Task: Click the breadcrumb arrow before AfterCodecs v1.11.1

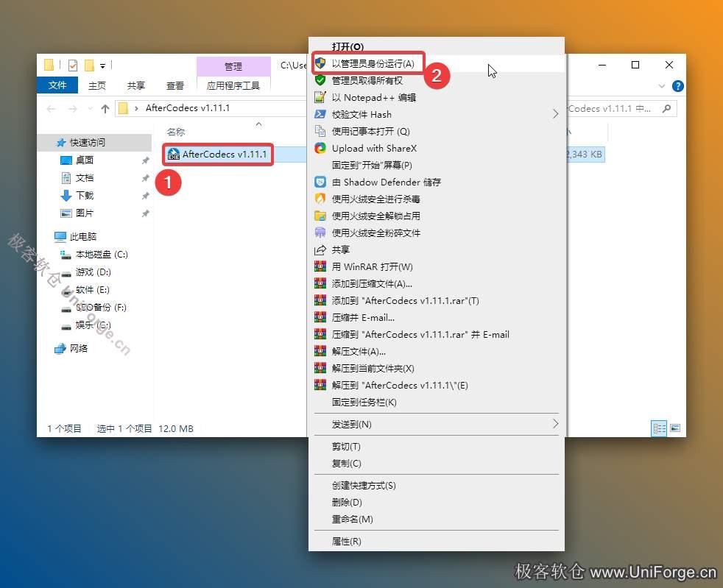Action: (136, 109)
